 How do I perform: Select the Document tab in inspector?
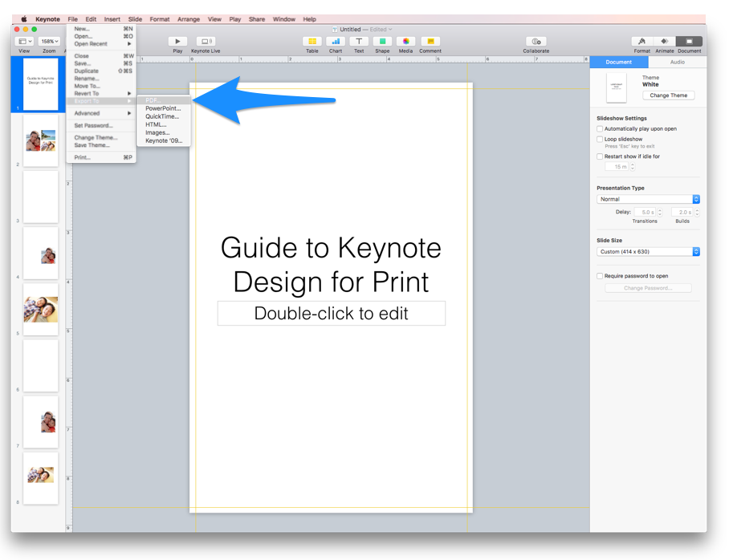619,62
